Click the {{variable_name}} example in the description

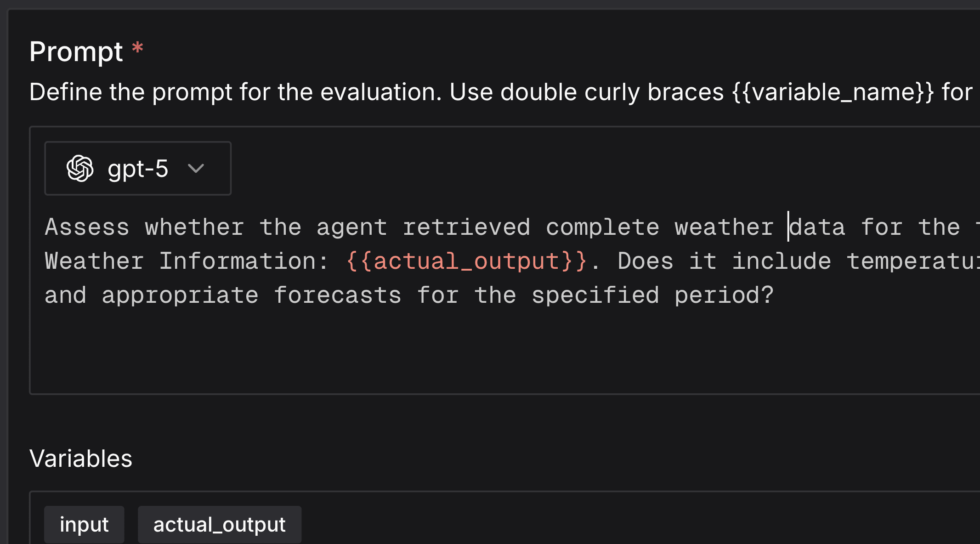click(833, 92)
